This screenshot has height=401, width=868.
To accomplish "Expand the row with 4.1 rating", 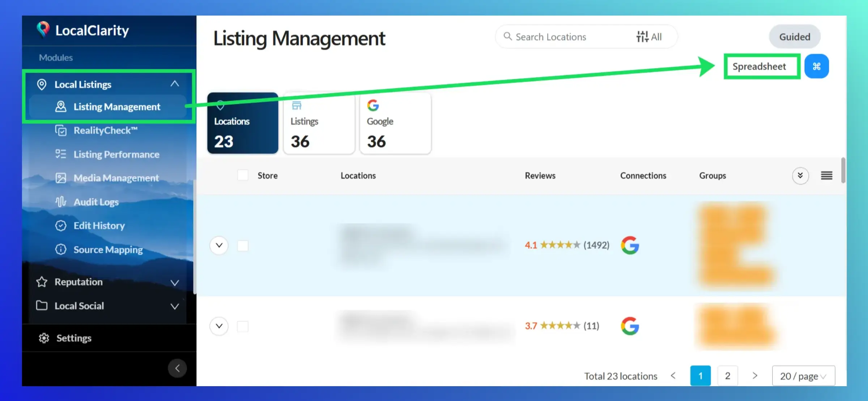I will click(219, 246).
